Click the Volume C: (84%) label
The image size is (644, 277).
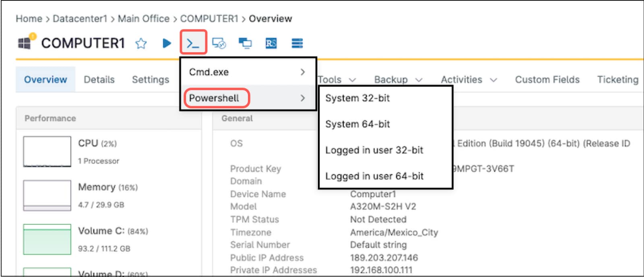point(113,231)
